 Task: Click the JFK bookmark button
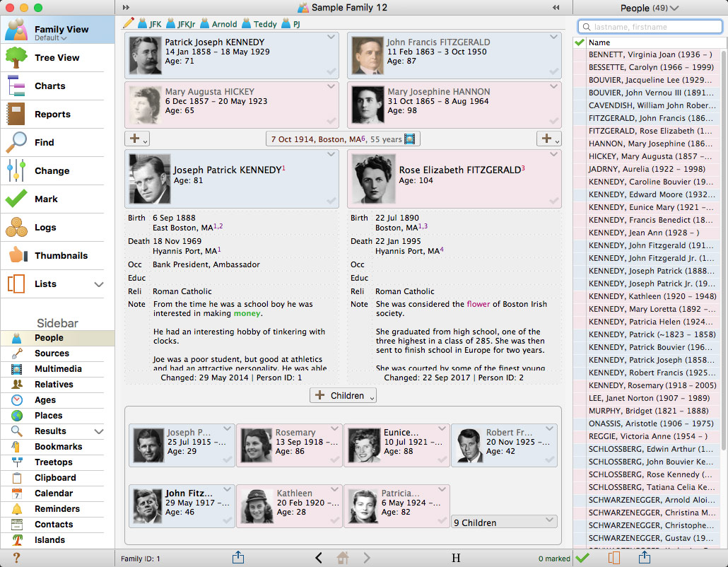point(150,24)
